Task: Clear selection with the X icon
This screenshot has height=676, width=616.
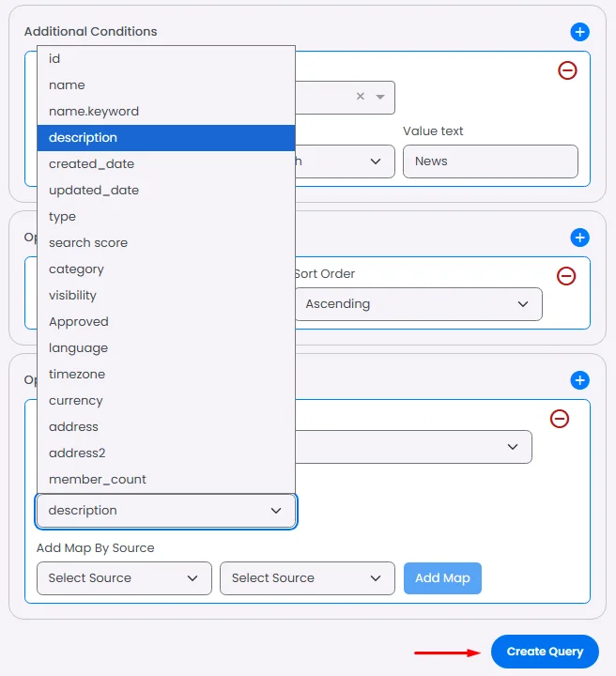Action: tap(361, 96)
